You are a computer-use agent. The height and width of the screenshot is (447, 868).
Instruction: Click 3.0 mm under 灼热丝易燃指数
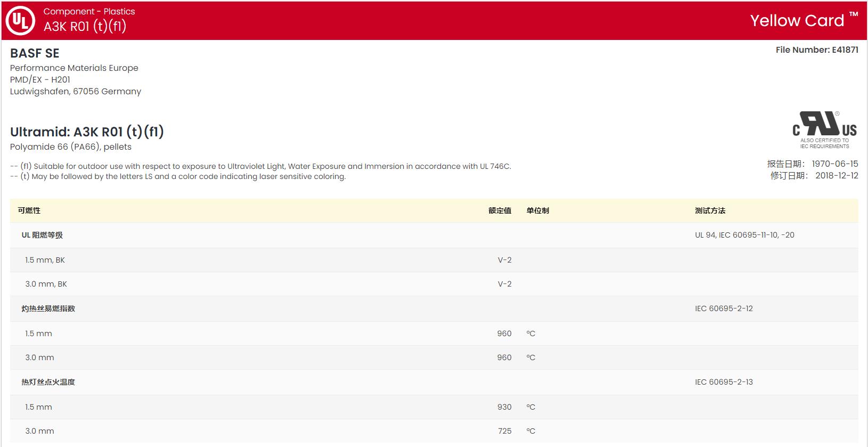pyautogui.click(x=39, y=357)
